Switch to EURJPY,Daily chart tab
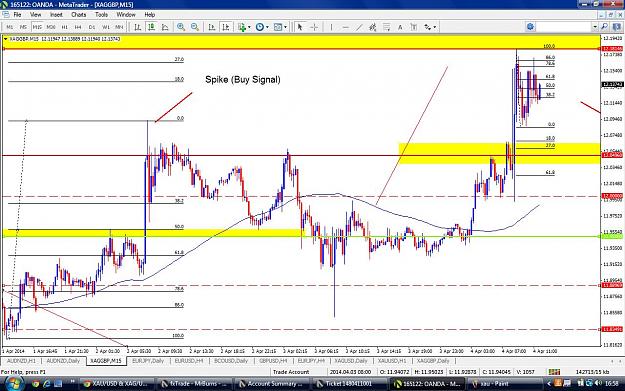The width and height of the screenshot is (625, 391). (148, 361)
